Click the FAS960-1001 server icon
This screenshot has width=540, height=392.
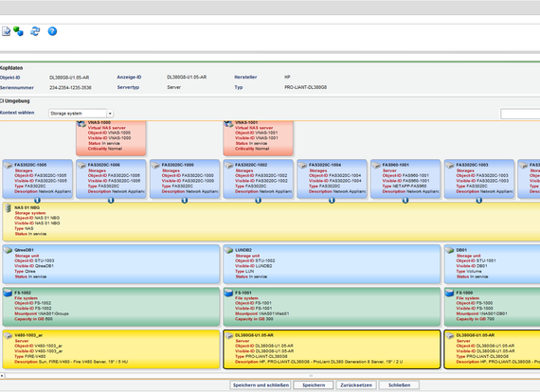pos(376,166)
